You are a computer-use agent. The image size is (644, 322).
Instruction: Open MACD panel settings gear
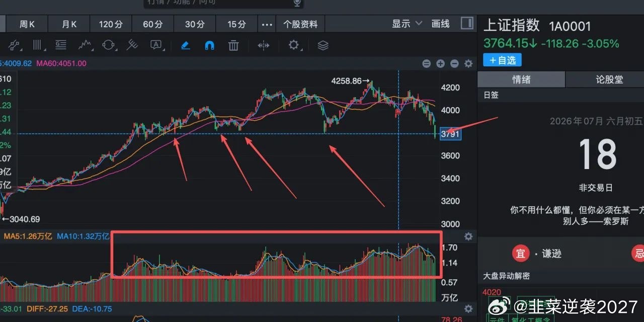point(468,309)
